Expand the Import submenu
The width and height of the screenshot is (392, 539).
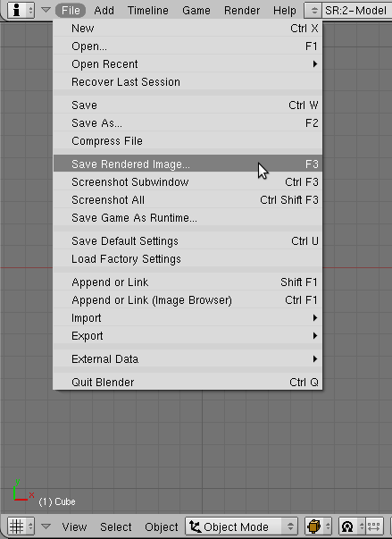pyautogui.click(x=188, y=317)
